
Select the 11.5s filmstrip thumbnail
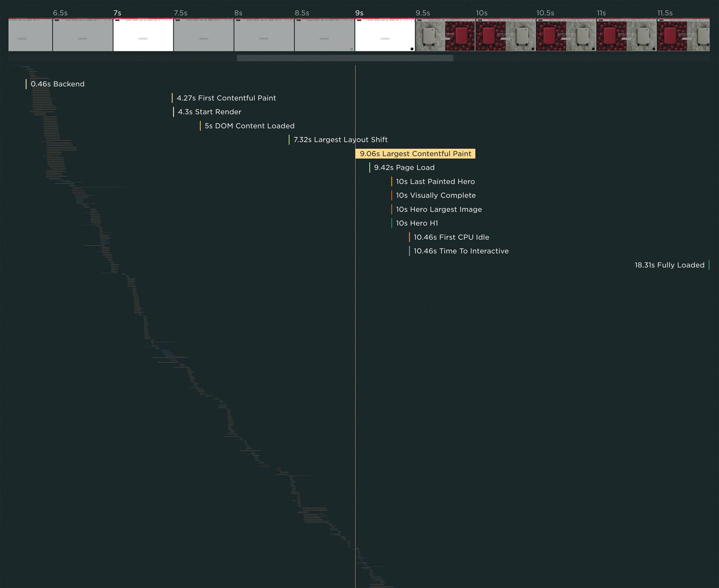point(683,35)
